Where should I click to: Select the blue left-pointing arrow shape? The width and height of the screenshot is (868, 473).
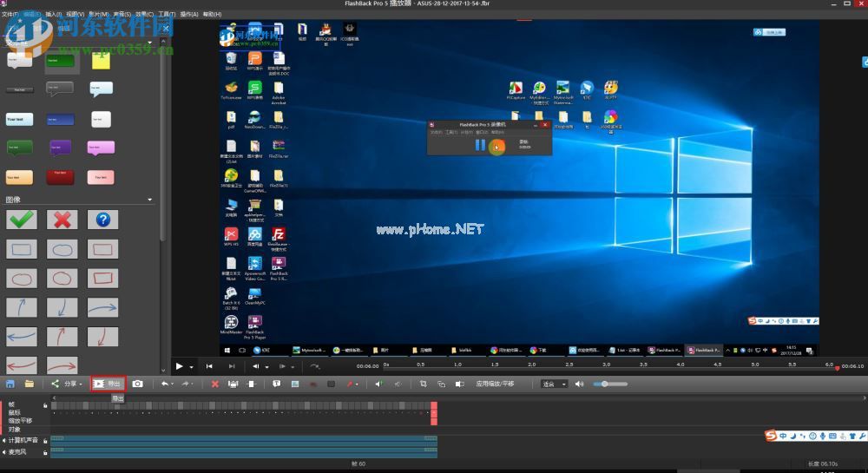(22, 337)
